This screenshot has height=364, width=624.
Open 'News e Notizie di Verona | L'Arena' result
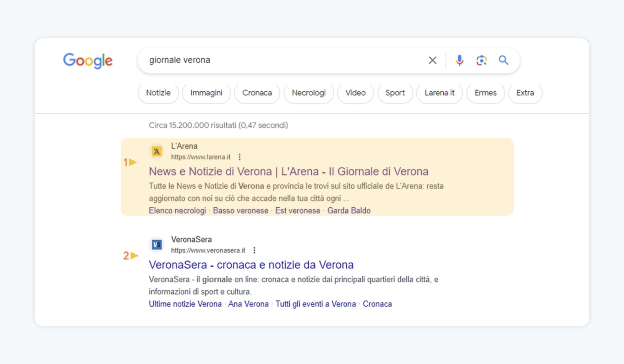pyautogui.click(x=289, y=172)
